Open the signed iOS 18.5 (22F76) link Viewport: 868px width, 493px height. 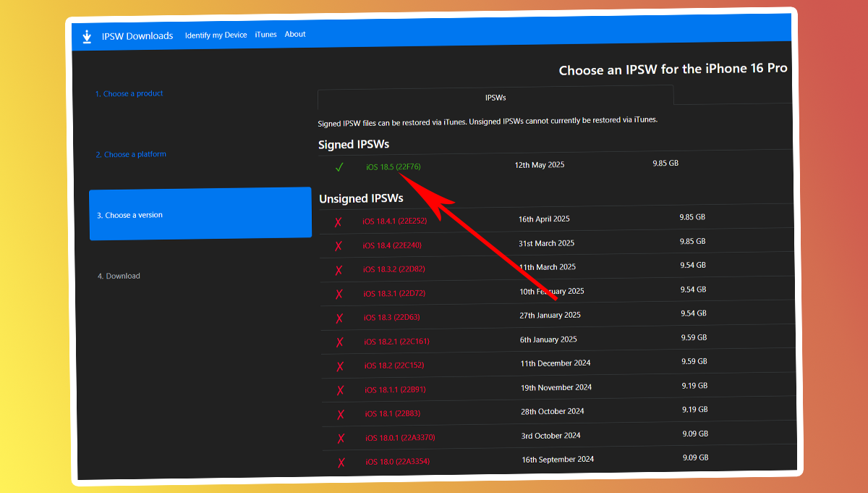[x=393, y=167]
